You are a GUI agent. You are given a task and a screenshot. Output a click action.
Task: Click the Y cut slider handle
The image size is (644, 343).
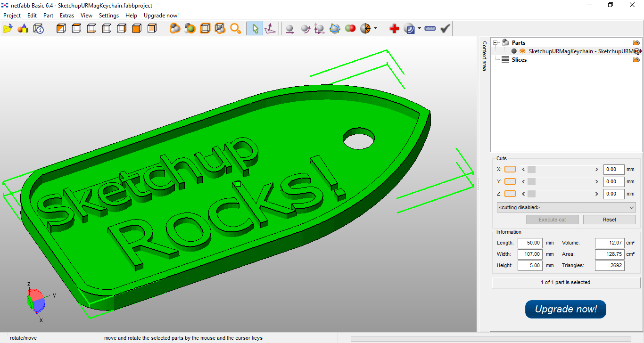tap(531, 181)
